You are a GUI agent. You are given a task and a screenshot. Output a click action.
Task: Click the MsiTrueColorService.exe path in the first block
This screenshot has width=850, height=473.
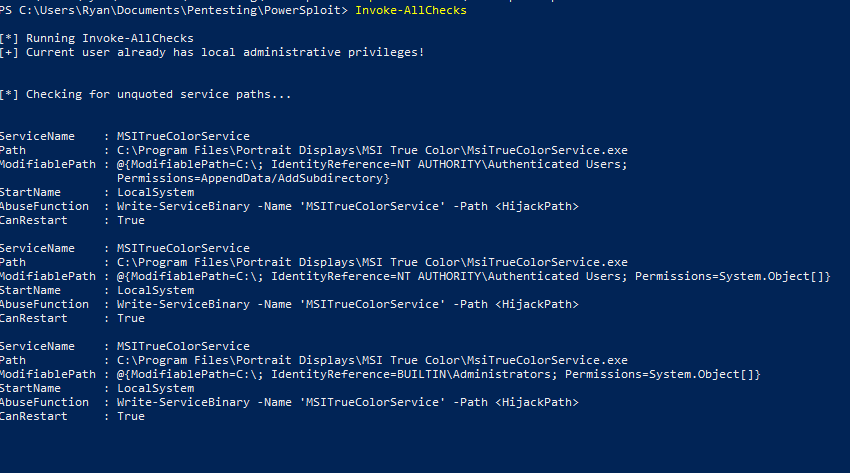point(372,150)
